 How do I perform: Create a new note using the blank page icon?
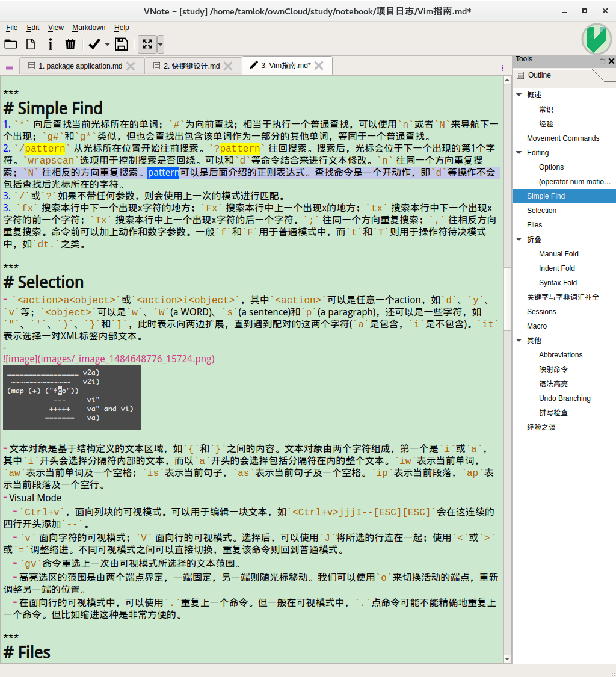tap(30, 43)
